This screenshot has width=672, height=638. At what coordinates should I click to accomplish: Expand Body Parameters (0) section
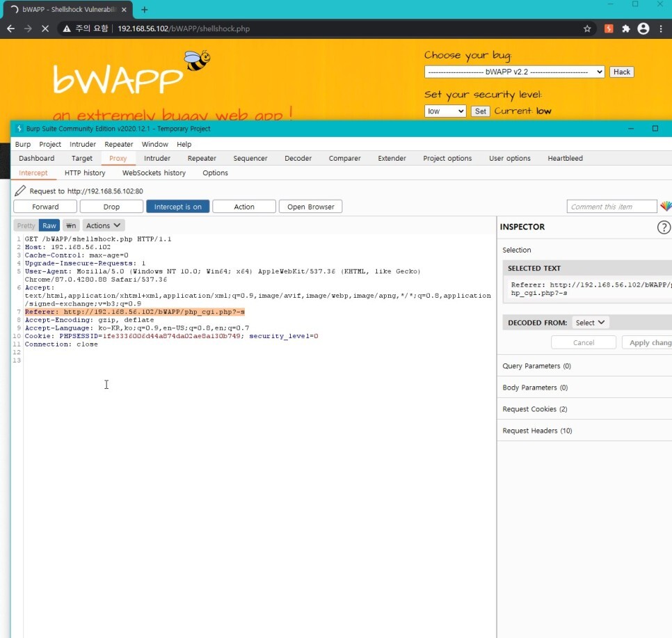click(584, 388)
